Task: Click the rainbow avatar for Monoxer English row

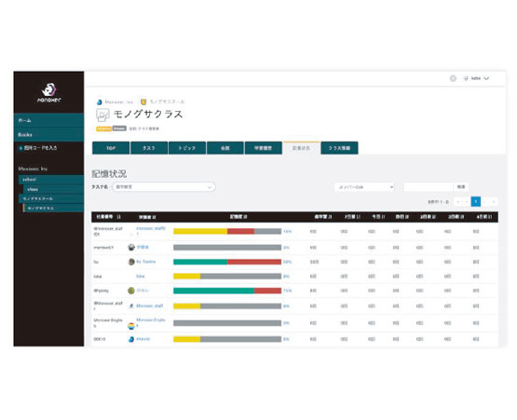Action: 131,326
